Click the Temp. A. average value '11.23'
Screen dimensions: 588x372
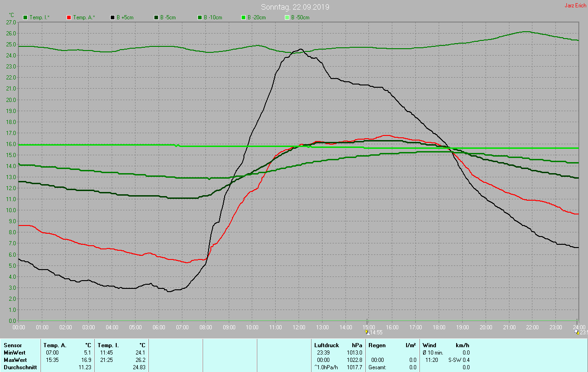85,367
